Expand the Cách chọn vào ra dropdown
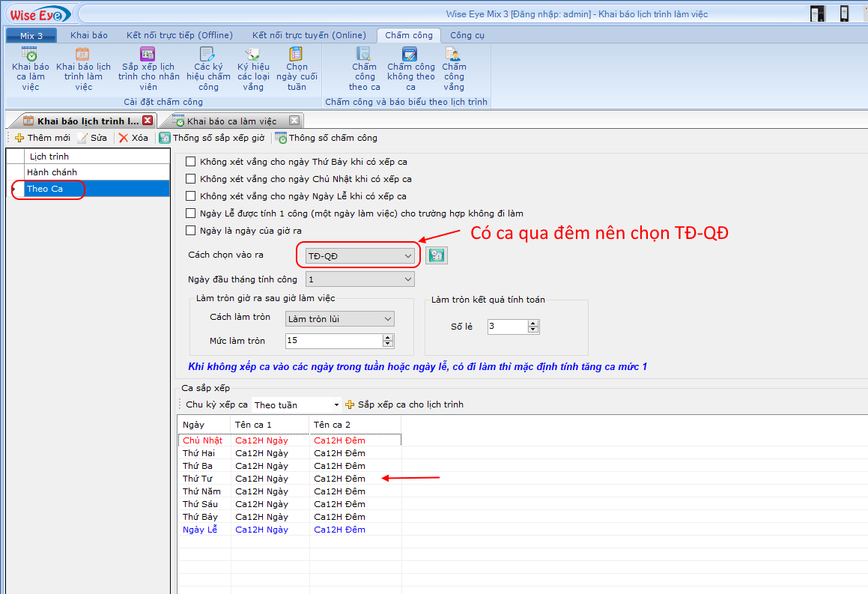868x594 pixels. pos(408,256)
